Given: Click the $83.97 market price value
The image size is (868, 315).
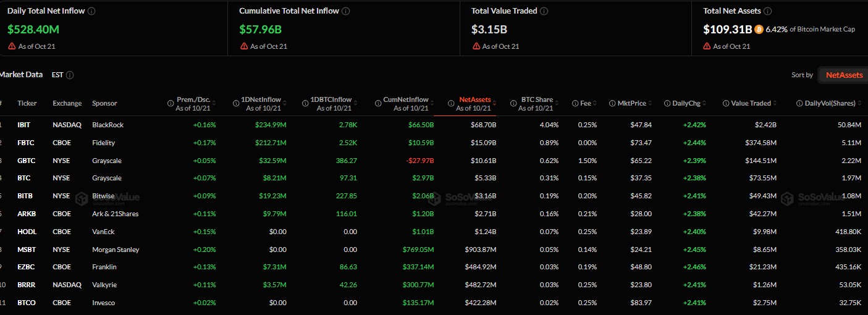Looking at the screenshot, I should [641, 303].
